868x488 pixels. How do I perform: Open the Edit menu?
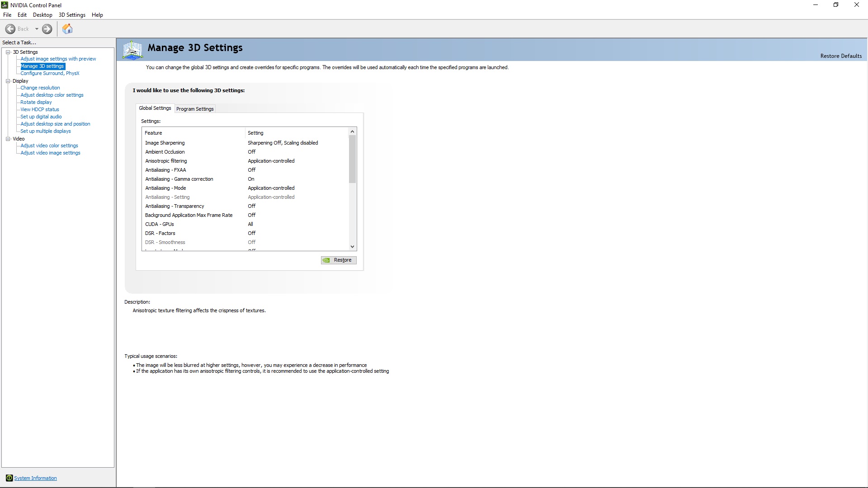coord(22,15)
